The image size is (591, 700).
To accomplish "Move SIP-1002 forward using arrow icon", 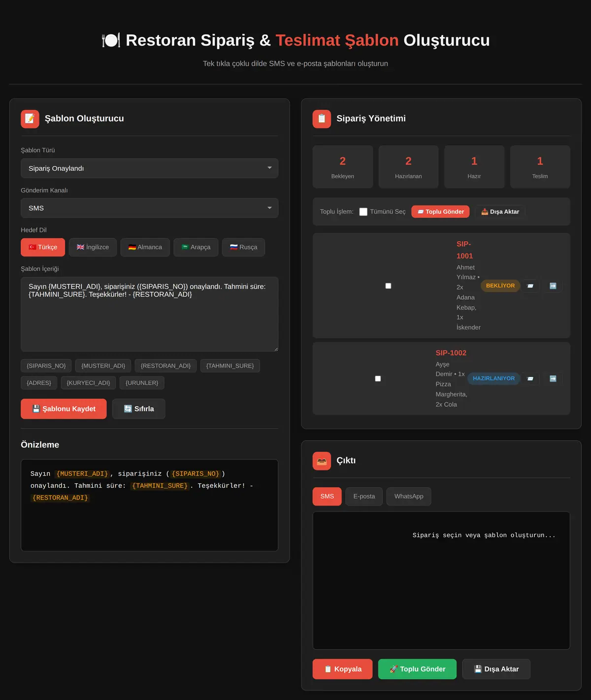I will (x=553, y=379).
